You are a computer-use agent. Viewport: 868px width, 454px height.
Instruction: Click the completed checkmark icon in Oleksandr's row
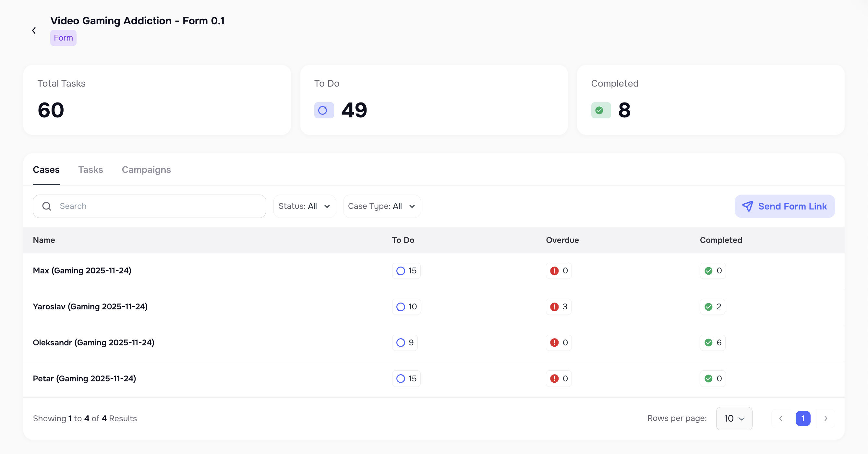[x=709, y=342]
